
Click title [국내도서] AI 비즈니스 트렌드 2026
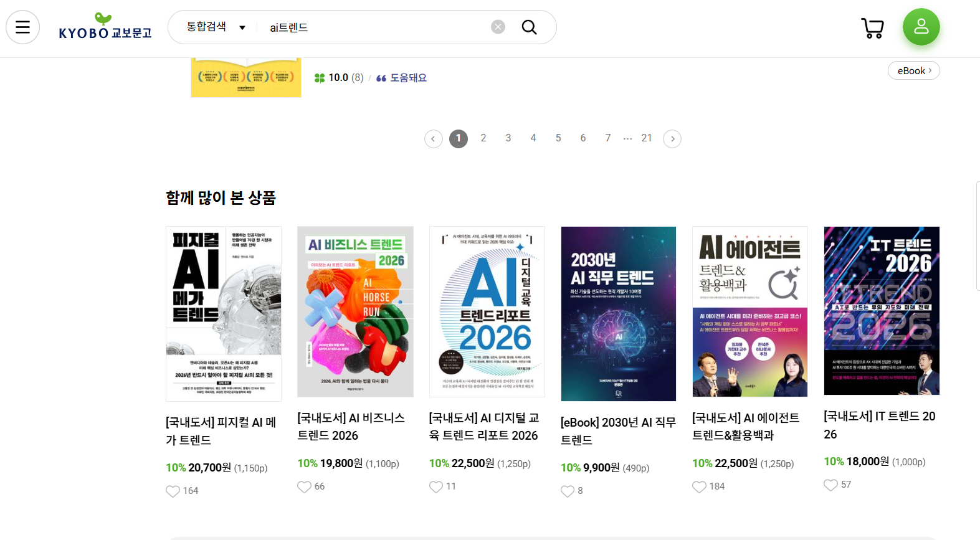(x=351, y=427)
